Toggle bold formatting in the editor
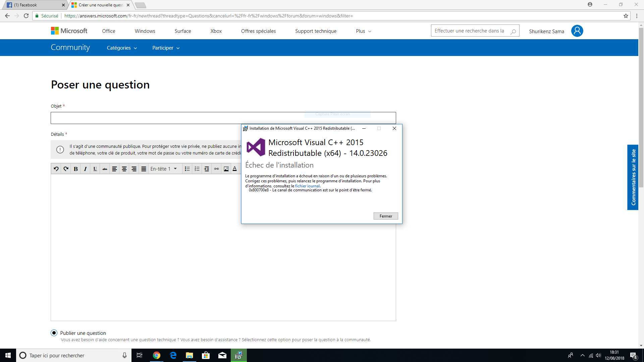 [x=76, y=169]
